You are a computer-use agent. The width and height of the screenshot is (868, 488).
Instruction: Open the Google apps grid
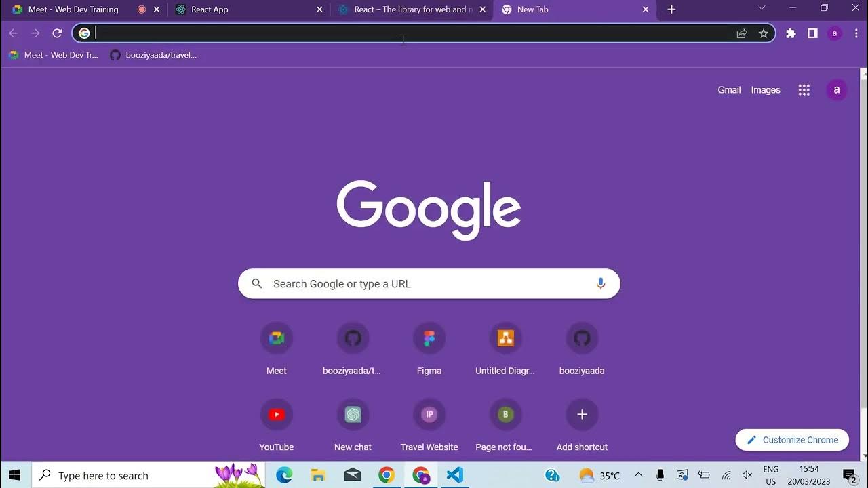tap(804, 90)
